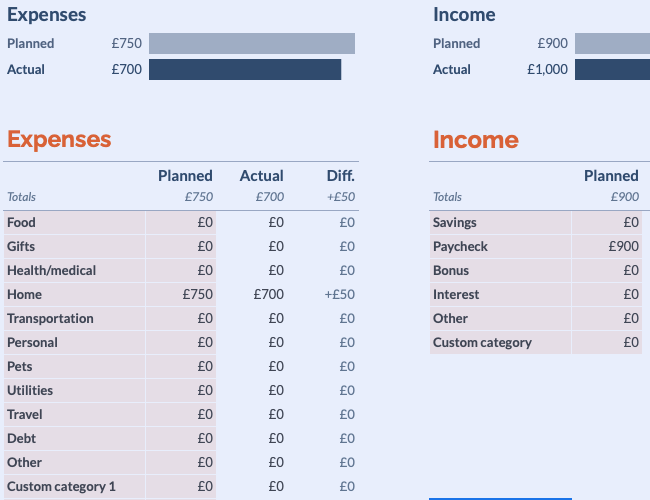
Task: Click the Pets category cell
Action: pyautogui.click(x=75, y=366)
